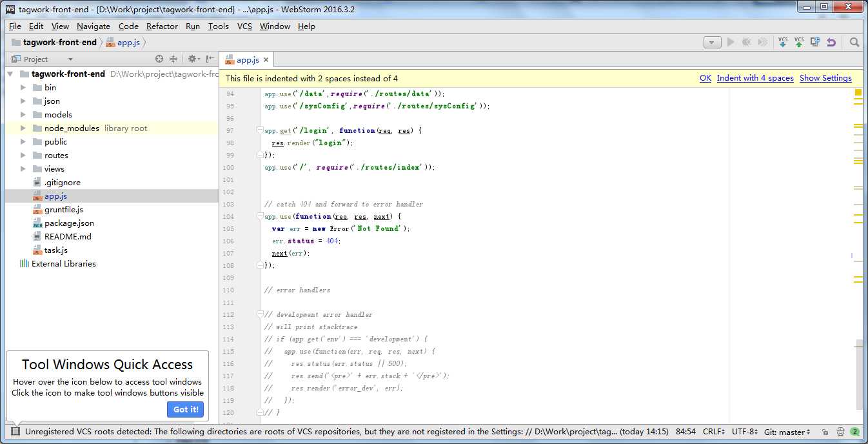Open the run configuration dropdown
868x444 pixels.
pos(712,42)
